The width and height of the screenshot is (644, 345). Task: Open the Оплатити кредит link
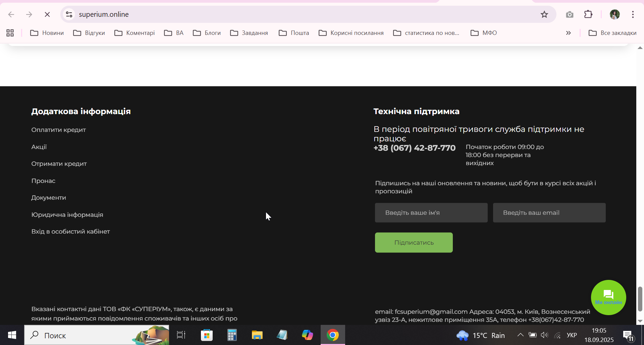[x=58, y=130]
